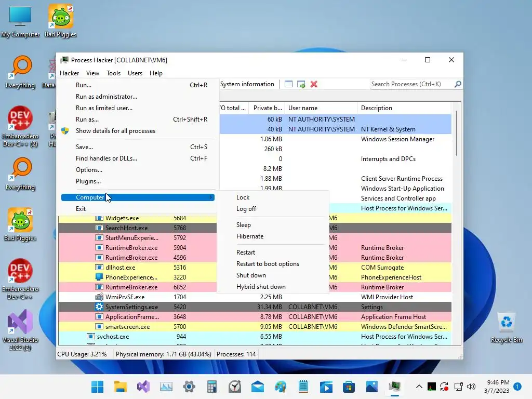Open the Tools menu
532x399 pixels.
113,73
